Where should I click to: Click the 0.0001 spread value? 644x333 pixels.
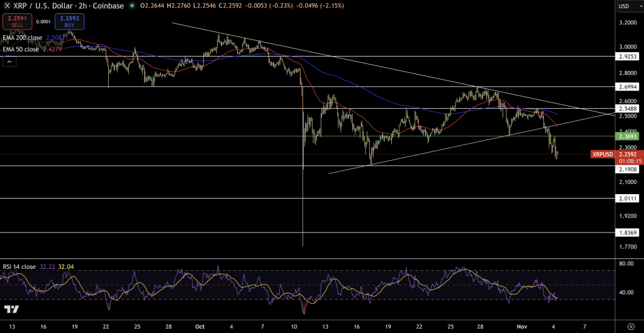tap(43, 22)
